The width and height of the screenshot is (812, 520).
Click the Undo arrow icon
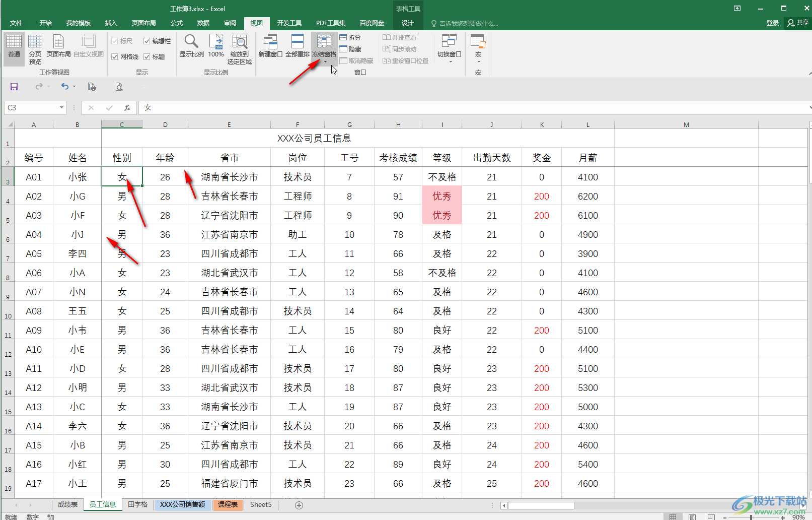(x=64, y=87)
